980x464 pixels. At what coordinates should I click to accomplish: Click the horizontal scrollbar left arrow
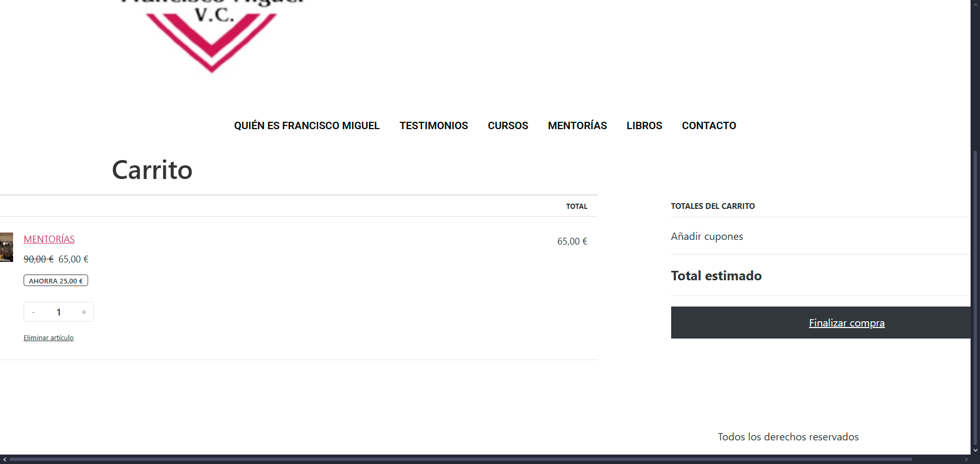[5, 460]
